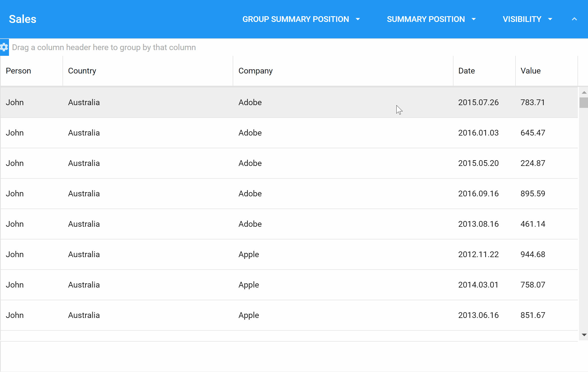Click John in the 2014.03.01 row
The height and width of the screenshot is (372, 588).
click(15, 285)
